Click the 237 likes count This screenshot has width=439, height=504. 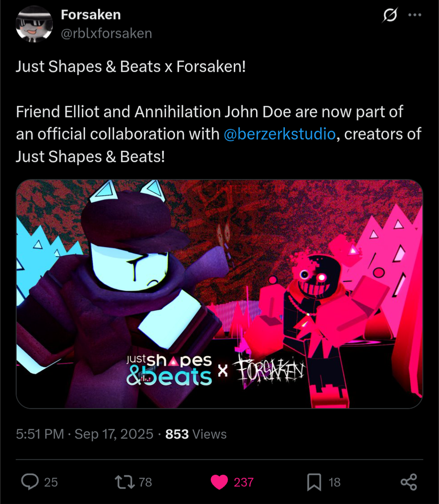(243, 482)
